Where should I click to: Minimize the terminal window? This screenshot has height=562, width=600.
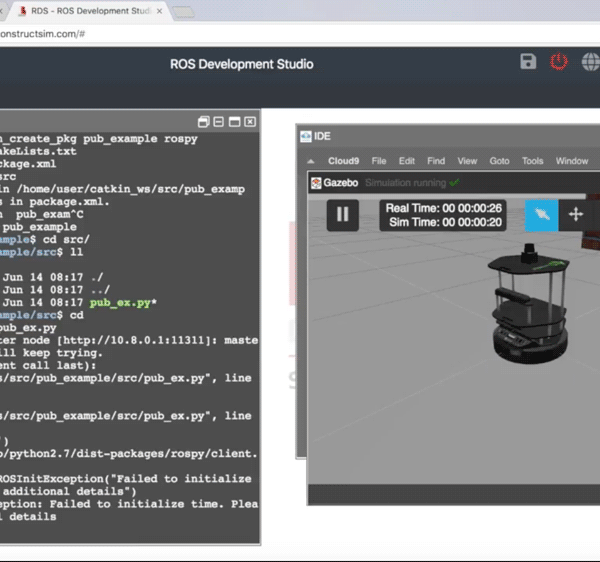tap(218, 122)
